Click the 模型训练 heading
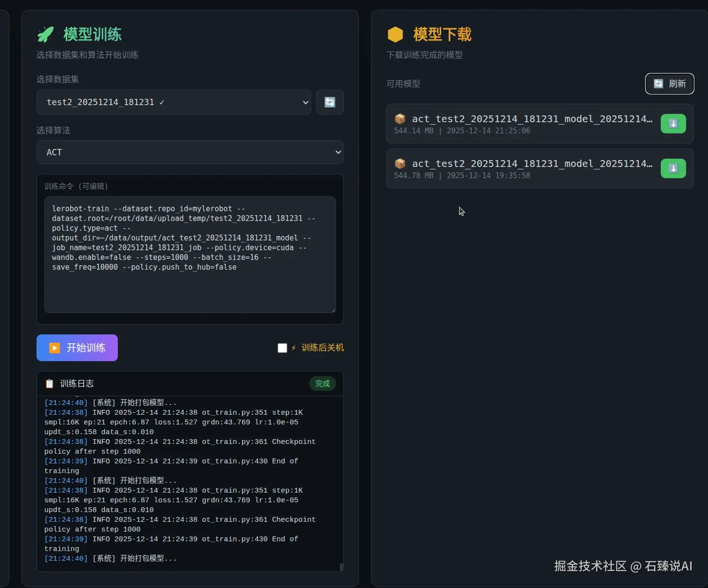Screen dimensions: 708x588 tap(93, 35)
